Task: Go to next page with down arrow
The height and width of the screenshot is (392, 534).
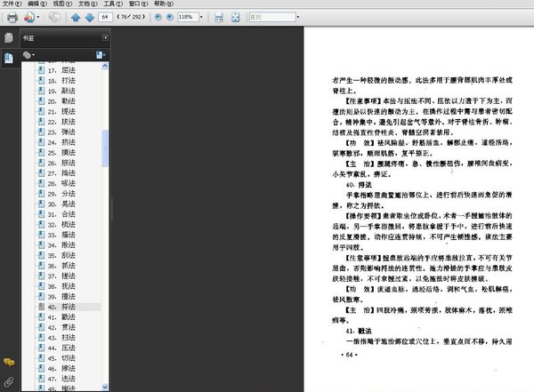Action: 89,17
